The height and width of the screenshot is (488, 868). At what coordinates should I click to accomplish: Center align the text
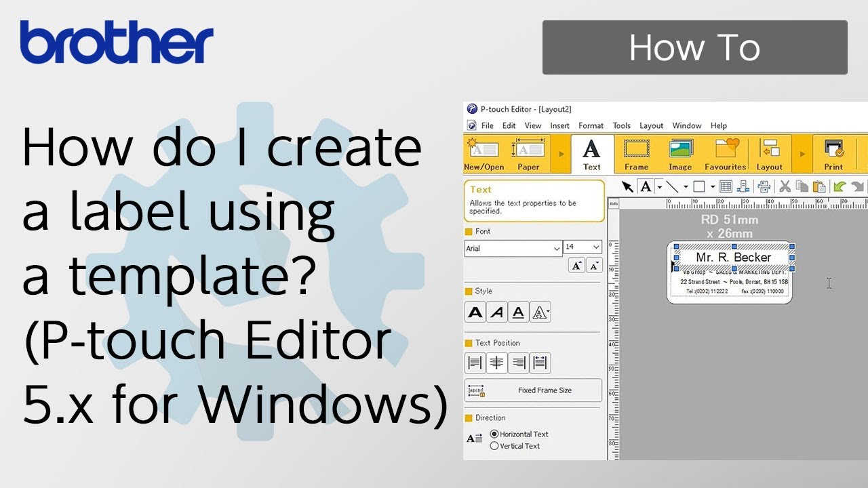pyautogui.click(x=497, y=363)
